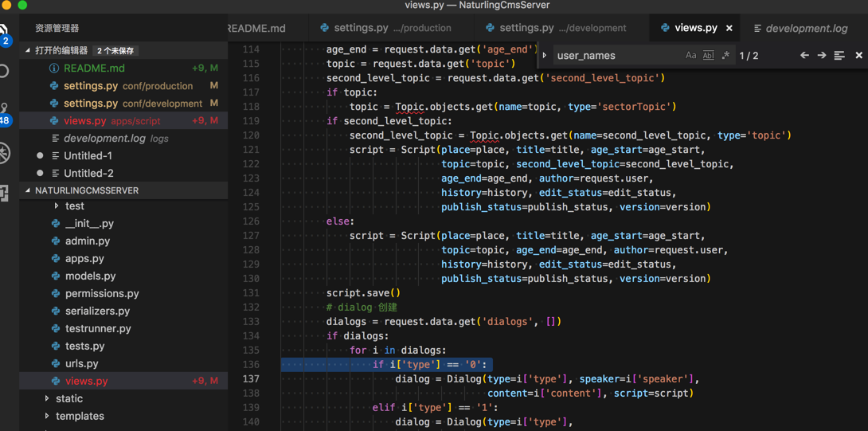868x431 pixels.
Task: Toggle Match Whole Word in find widget
Action: (x=708, y=56)
